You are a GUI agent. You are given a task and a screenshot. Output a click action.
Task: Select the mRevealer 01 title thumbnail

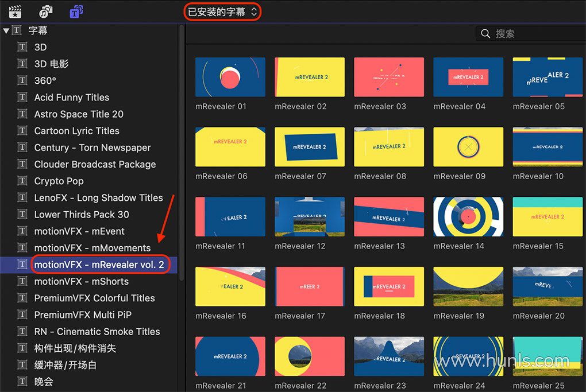(x=230, y=77)
